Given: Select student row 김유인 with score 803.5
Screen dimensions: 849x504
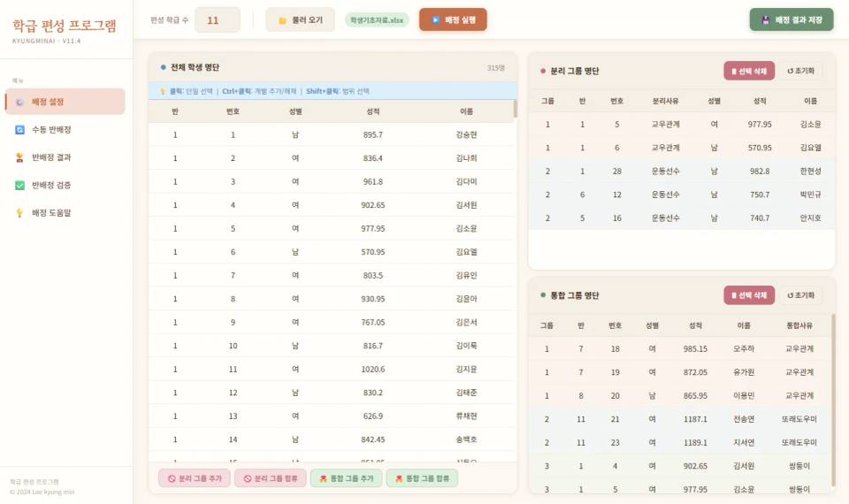Looking at the screenshot, I should click(332, 275).
